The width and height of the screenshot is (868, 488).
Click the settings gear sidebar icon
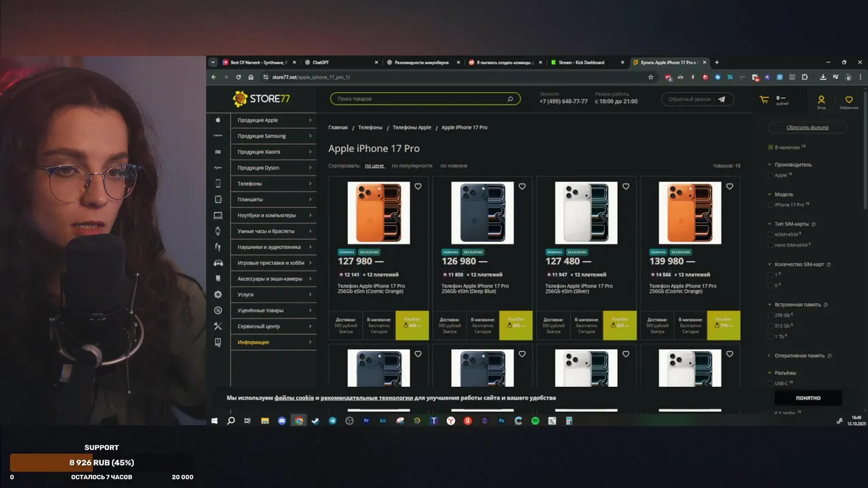[218, 295]
